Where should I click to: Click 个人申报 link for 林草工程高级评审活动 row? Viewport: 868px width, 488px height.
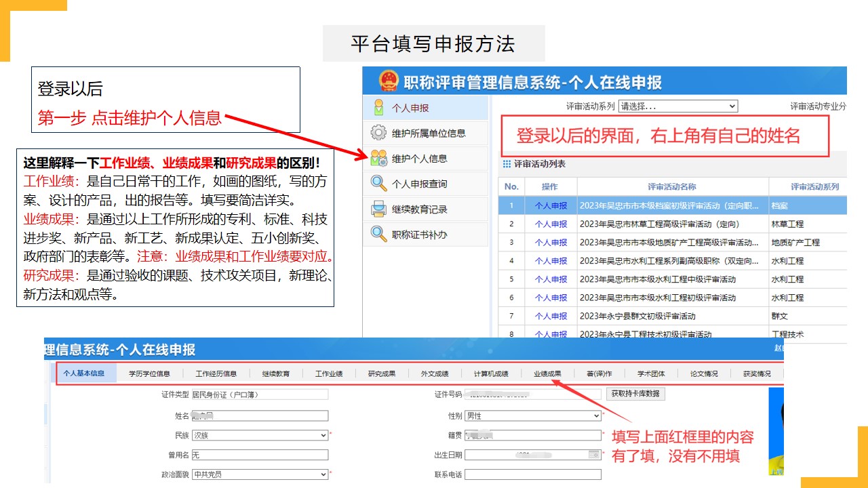click(551, 224)
